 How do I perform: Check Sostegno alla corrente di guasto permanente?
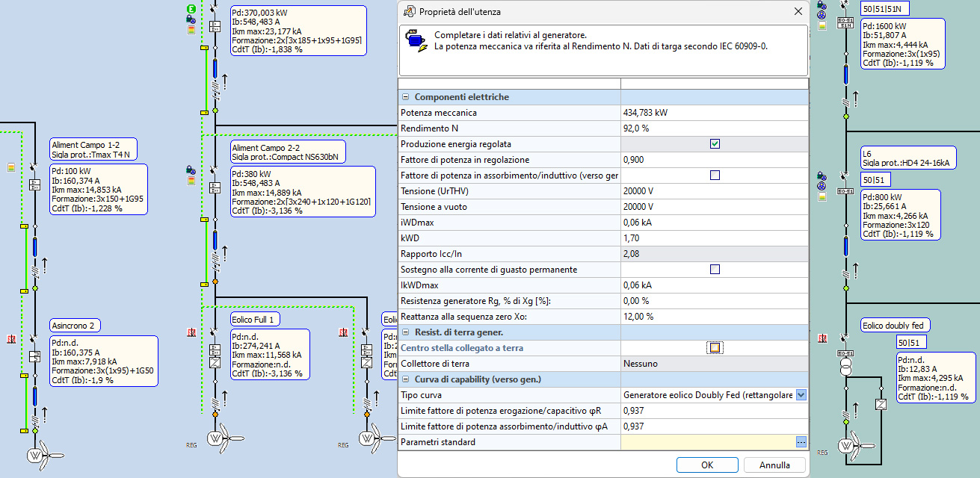coord(715,270)
